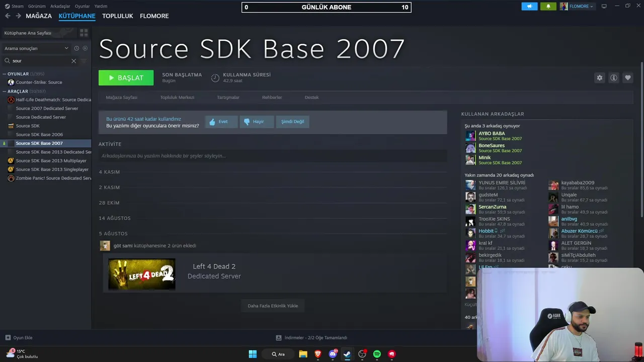The width and height of the screenshot is (644, 362).
Task: Open the Arama sonuçları dropdown
Action: 36,48
